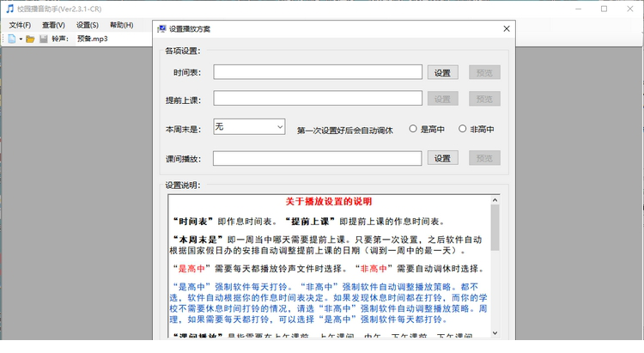
Task: Expand the 本周末是 dropdown
Action: click(279, 127)
